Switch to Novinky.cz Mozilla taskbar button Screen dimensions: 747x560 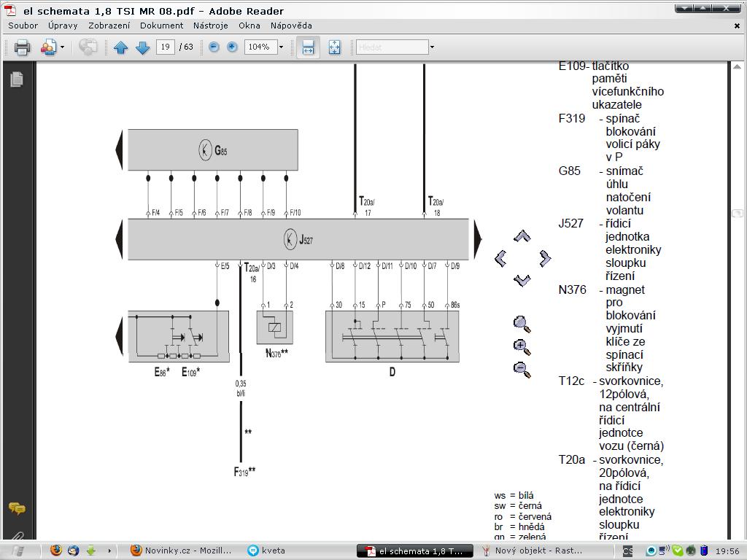click(181, 551)
